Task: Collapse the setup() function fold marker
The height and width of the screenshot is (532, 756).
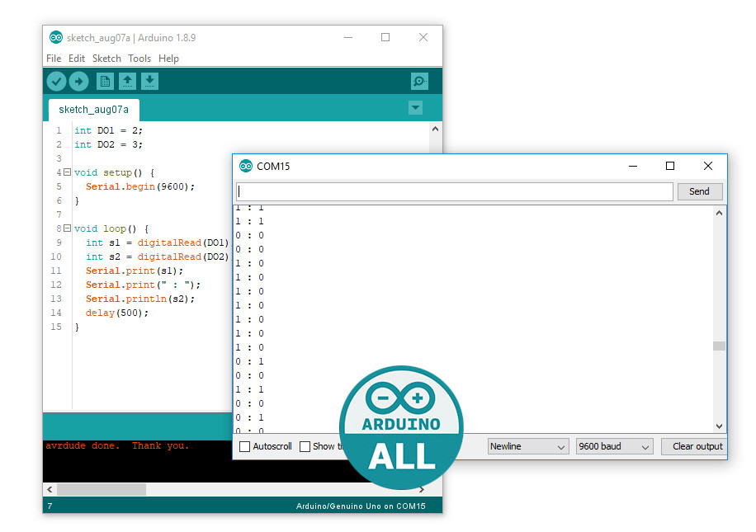Action: [68, 172]
